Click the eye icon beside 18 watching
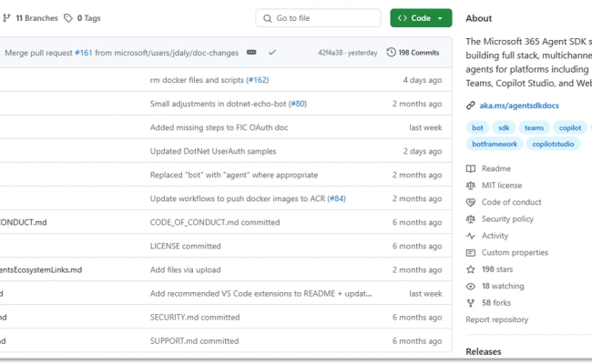 click(x=471, y=287)
